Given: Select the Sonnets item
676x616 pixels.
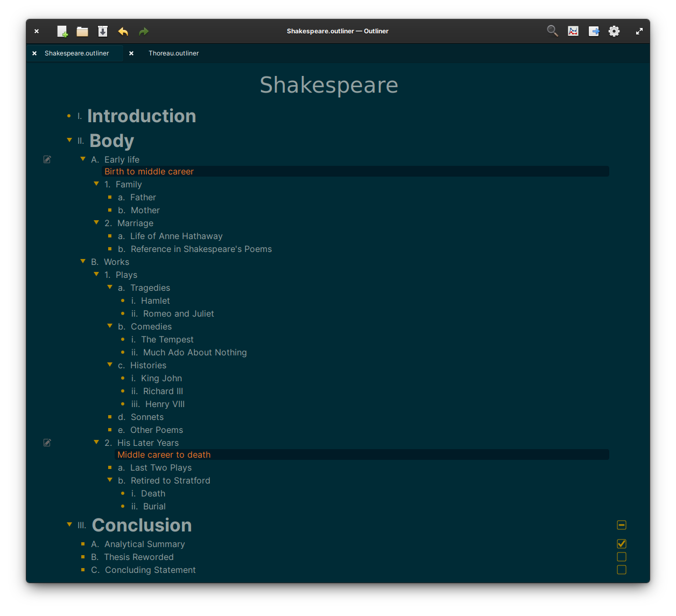Looking at the screenshot, I should pos(147,417).
